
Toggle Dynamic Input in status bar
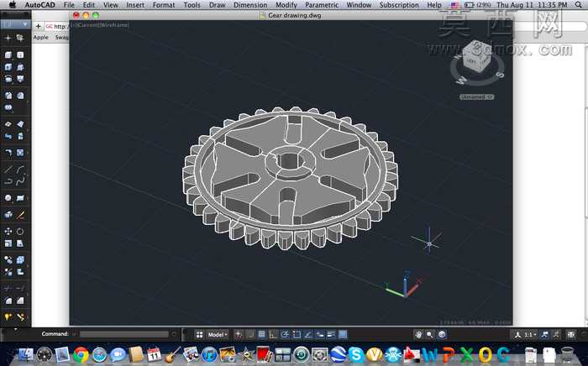point(319,335)
